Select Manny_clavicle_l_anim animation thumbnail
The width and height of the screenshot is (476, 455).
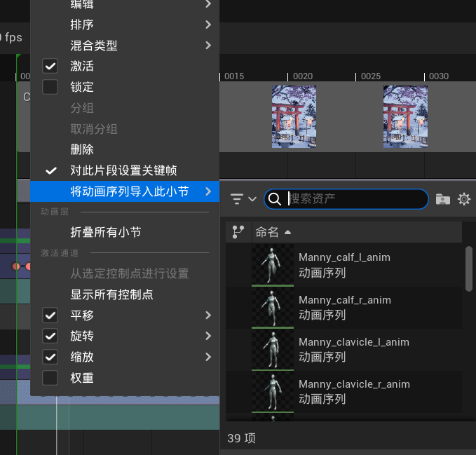273,349
